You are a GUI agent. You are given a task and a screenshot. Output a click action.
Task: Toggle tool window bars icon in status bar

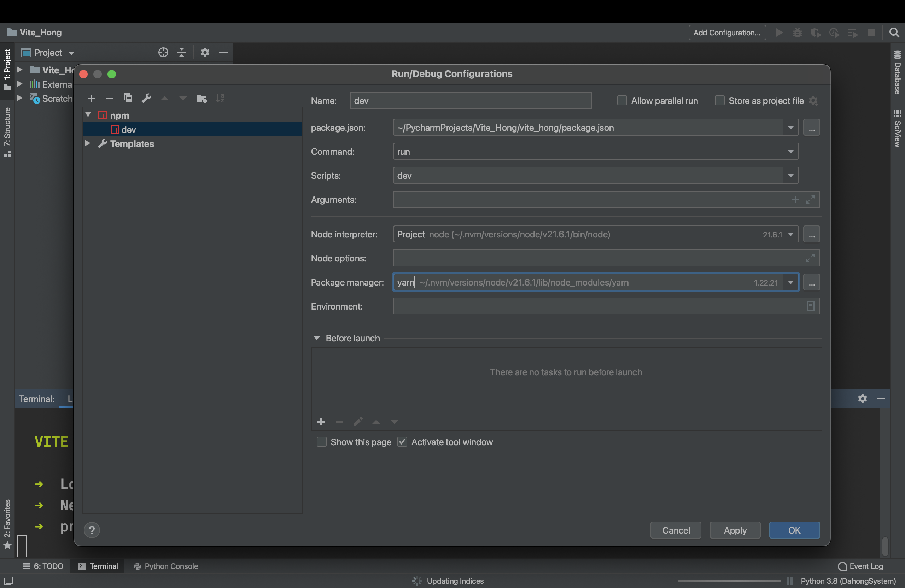coord(8,581)
